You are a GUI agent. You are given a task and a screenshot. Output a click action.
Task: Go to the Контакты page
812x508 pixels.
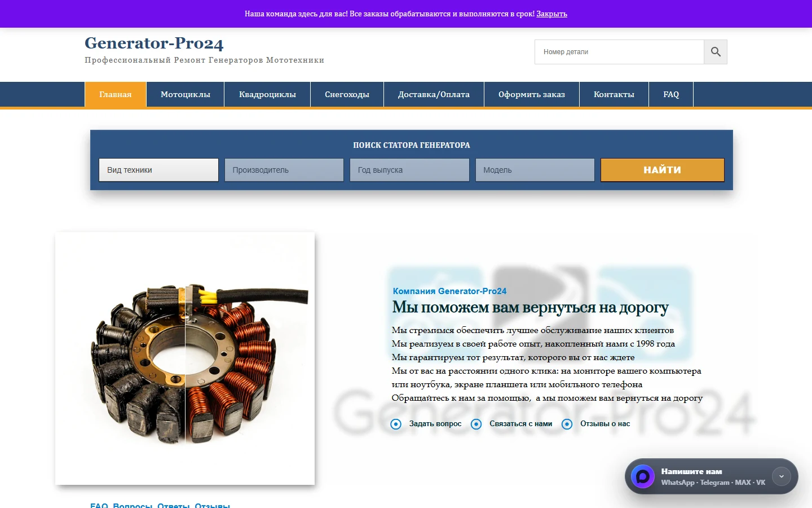point(614,94)
